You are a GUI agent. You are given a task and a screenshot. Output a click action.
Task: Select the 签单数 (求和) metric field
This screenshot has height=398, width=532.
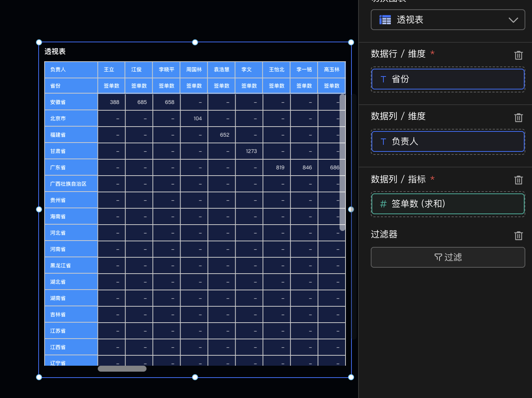(448, 204)
